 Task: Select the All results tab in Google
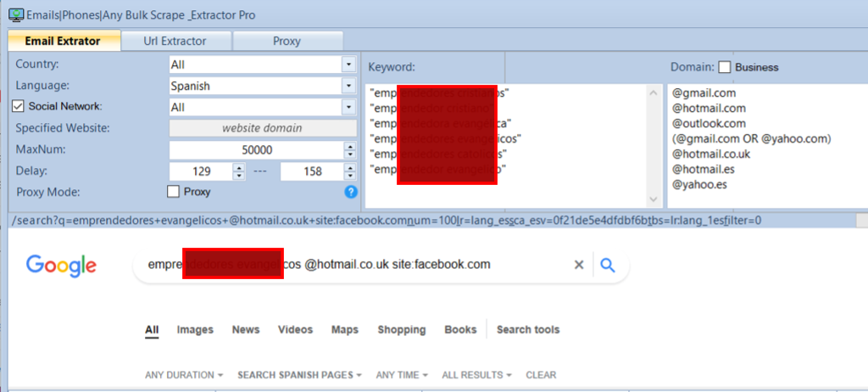pyautogui.click(x=152, y=330)
